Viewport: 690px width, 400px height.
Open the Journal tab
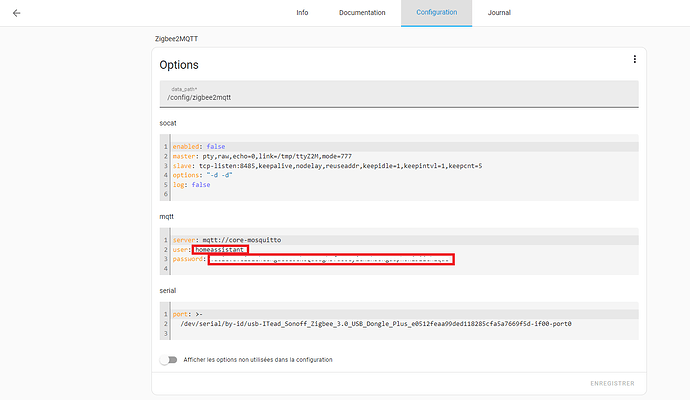499,13
